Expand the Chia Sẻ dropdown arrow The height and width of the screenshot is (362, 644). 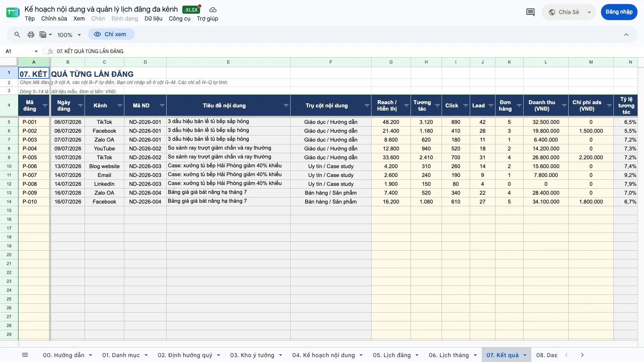(589, 12)
